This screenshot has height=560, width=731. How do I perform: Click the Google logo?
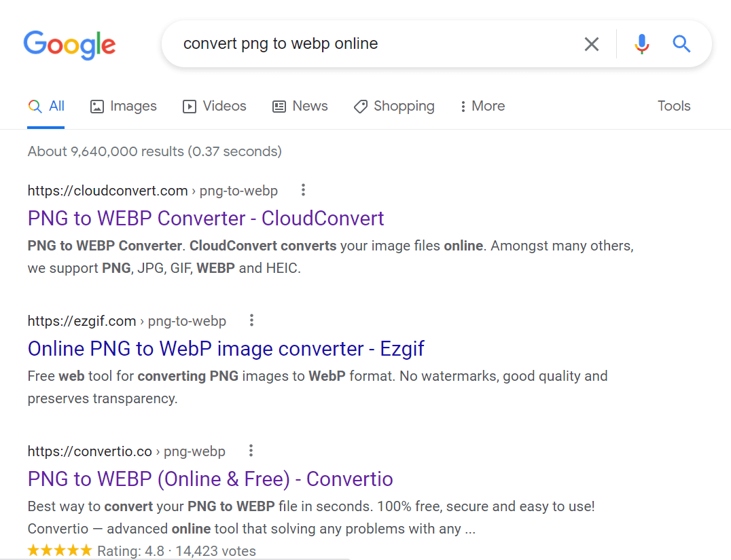click(69, 44)
